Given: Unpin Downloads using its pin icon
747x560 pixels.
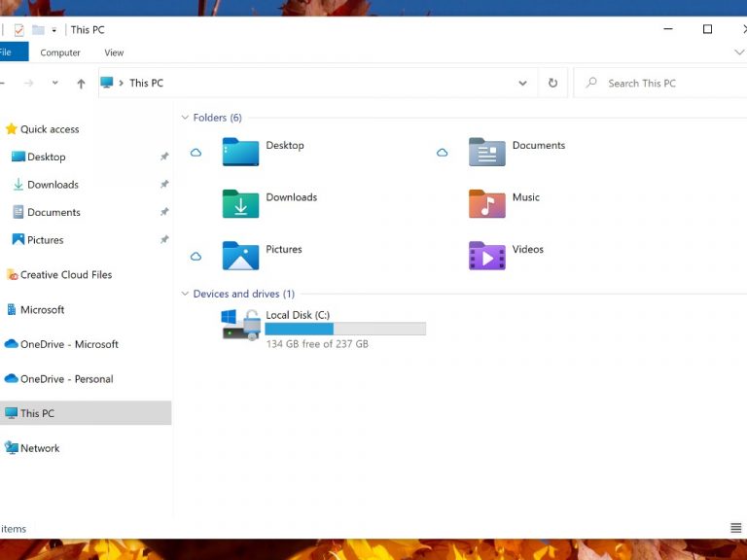Looking at the screenshot, I should 164,184.
